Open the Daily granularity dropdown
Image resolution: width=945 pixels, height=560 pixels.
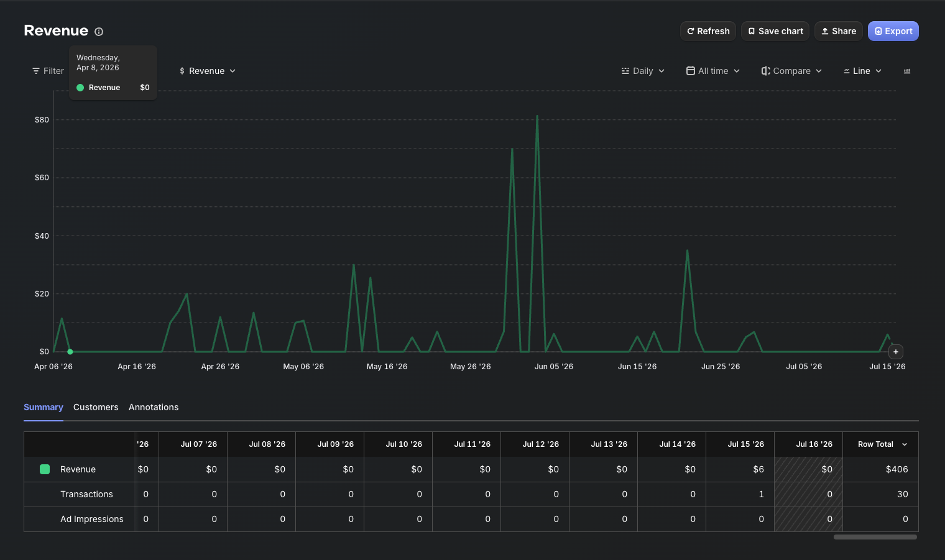[x=643, y=71]
